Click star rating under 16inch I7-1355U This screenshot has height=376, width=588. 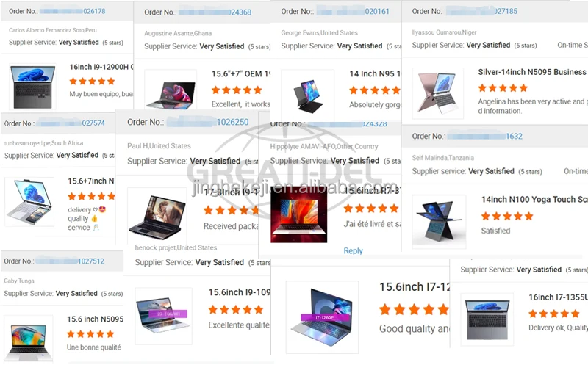click(554, 314)
